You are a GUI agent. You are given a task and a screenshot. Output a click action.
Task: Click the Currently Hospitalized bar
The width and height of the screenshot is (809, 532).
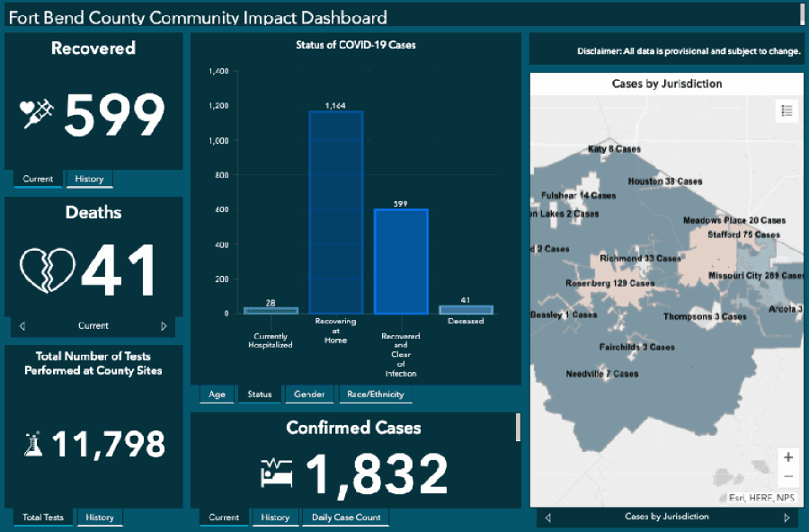pyautogui.click(x=271, y=311)
